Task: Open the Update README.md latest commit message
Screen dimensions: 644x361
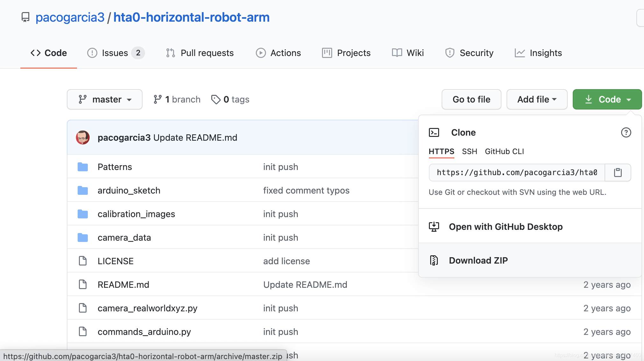Action: pos(195,138)
